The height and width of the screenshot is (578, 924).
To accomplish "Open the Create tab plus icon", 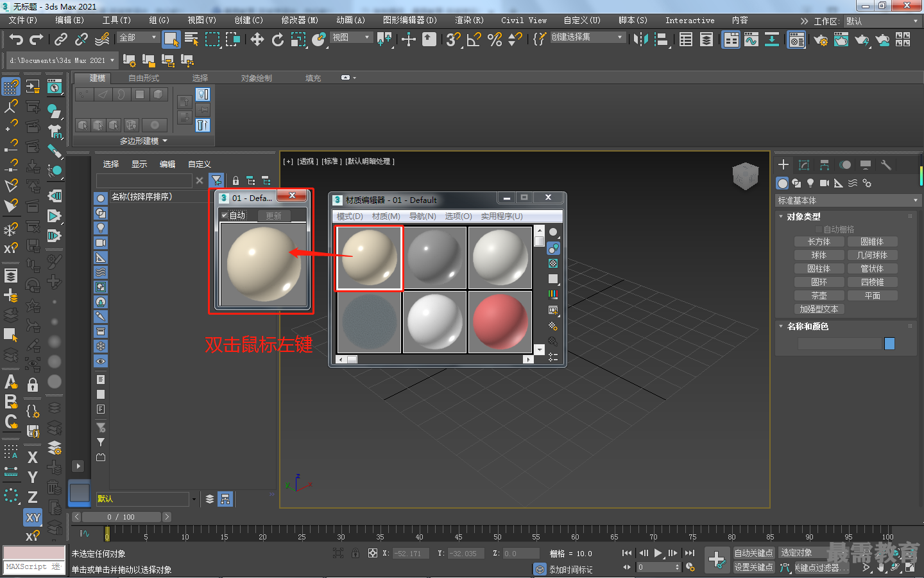I will coord(783,165).
